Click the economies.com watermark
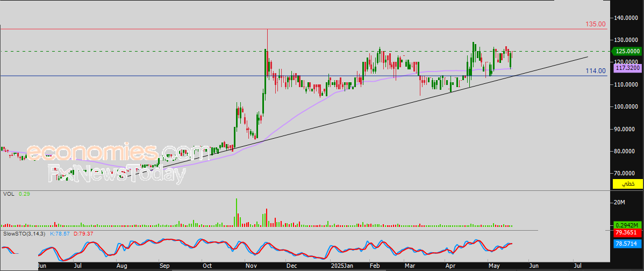The image size is (644, 271). tap(118, 153)
